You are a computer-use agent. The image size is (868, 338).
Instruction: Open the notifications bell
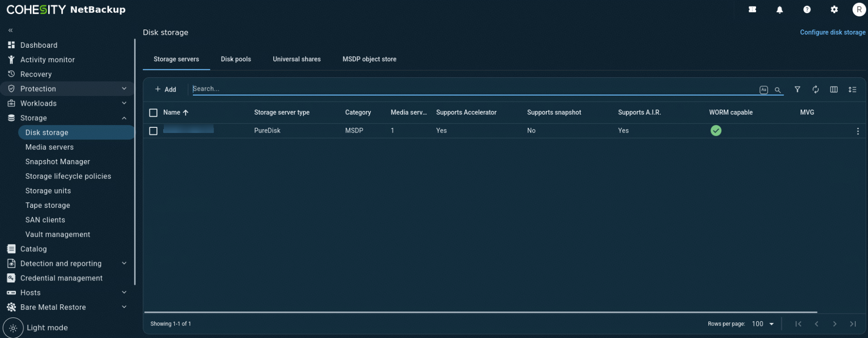coord(780,9)
